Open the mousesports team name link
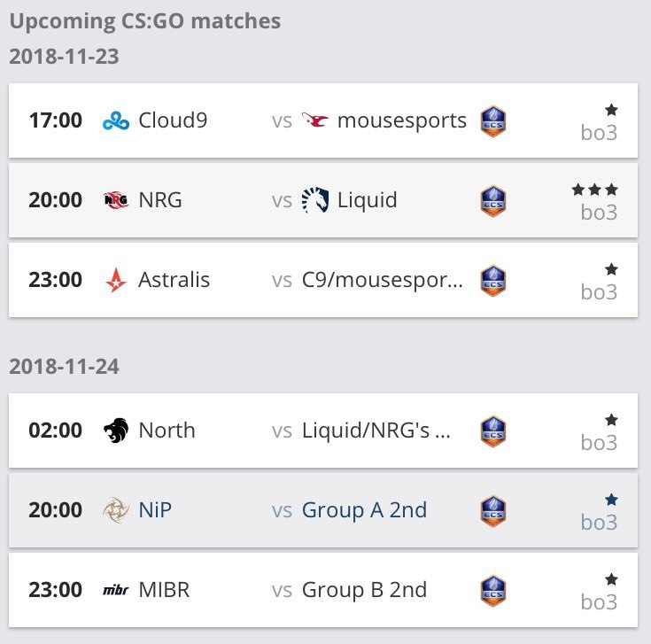The image size is (651, 644). tap(402, 120)
